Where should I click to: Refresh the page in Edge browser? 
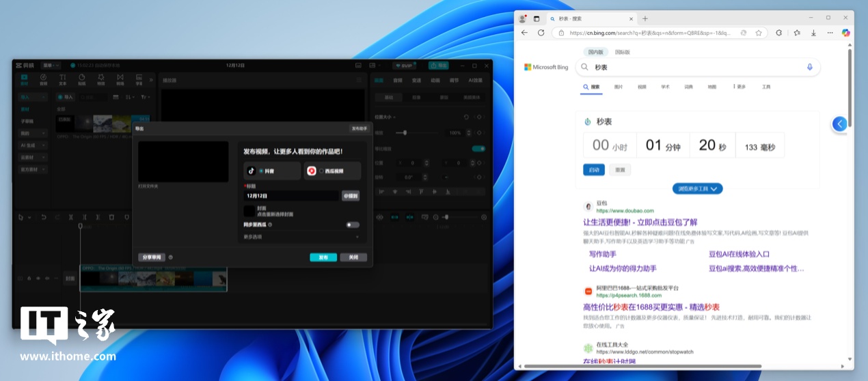(x=541, y=33)
